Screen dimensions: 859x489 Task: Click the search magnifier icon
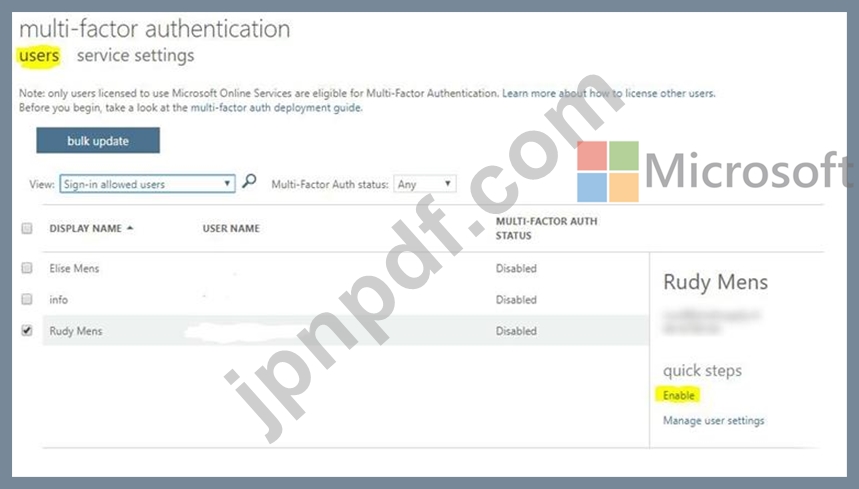(x=249, y=181)
